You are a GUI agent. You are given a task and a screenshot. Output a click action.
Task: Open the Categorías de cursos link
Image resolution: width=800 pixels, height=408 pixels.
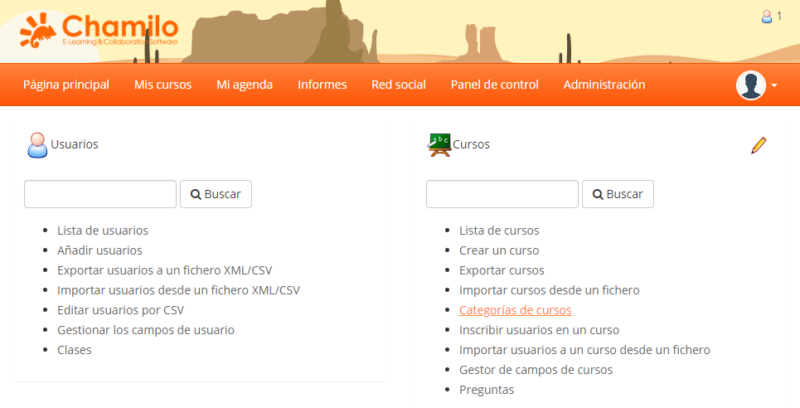coord(515,310)
